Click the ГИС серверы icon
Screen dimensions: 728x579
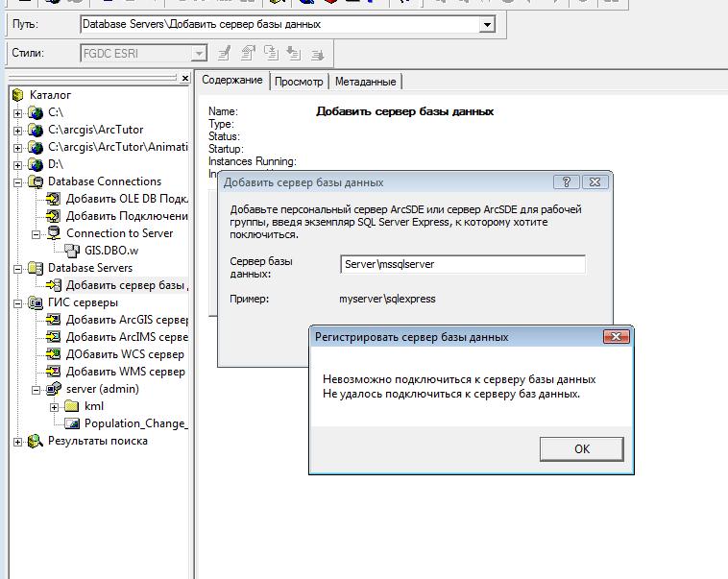point(36,302)
